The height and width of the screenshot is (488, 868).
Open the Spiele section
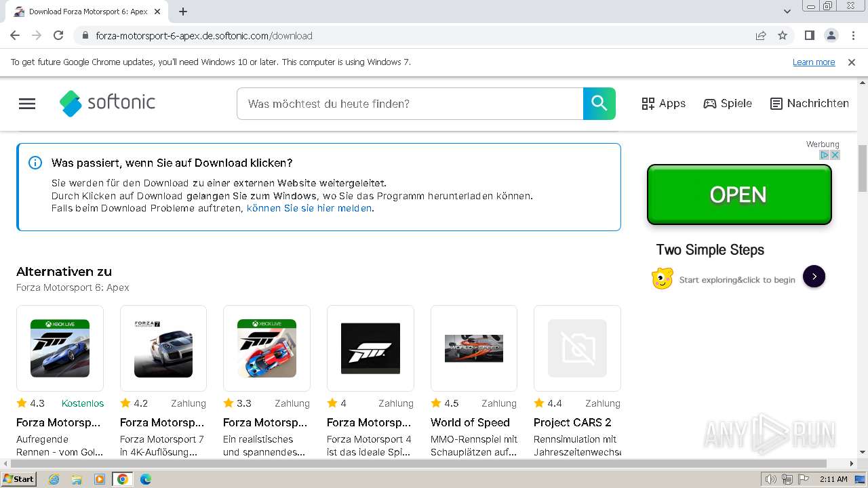[x=728, y=104]
